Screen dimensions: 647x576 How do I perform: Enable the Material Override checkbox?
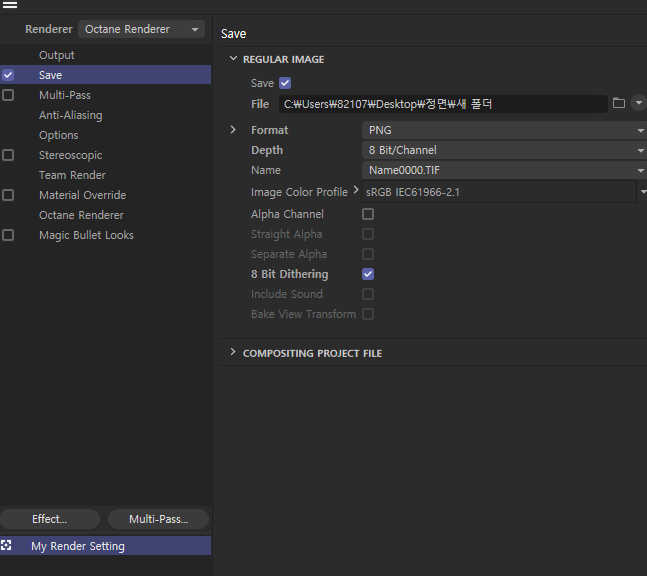(x=8, y=195)
